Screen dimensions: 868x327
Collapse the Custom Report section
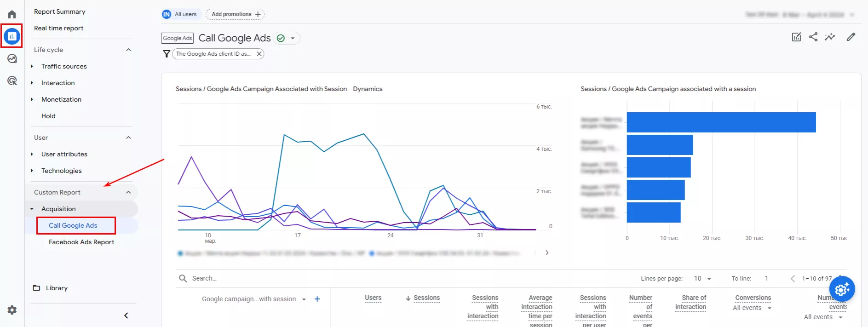(128, 192)
